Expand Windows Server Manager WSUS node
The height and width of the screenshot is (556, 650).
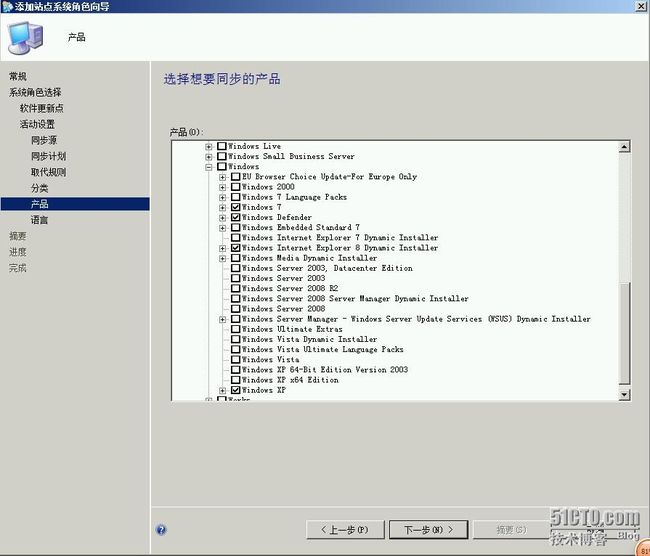pos(223,319)
